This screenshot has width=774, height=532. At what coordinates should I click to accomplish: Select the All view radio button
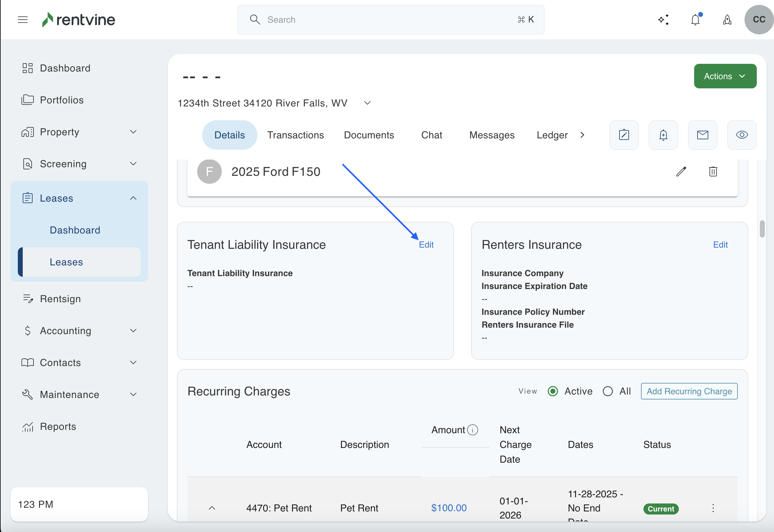point(608,391)
